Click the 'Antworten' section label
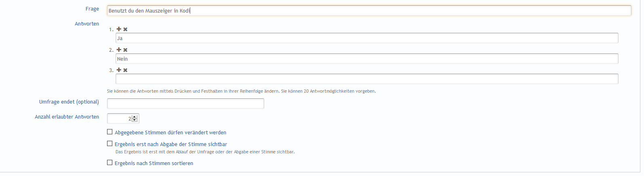This screenshot has height=176, width=644. click(87, 24)
